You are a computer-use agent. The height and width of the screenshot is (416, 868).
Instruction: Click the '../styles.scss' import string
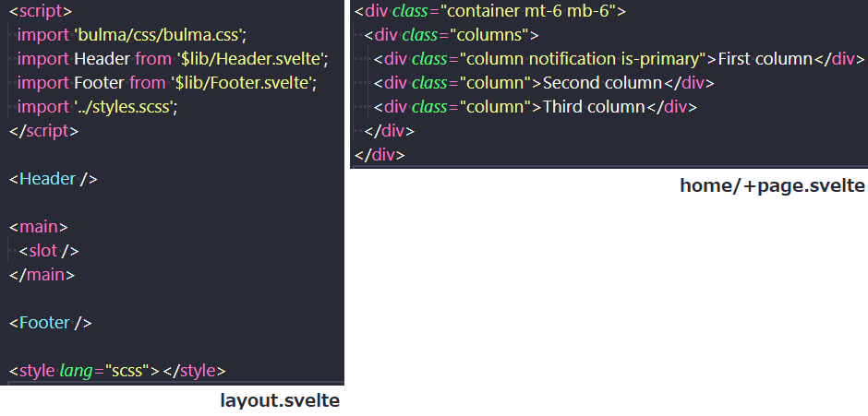(126, 107)
